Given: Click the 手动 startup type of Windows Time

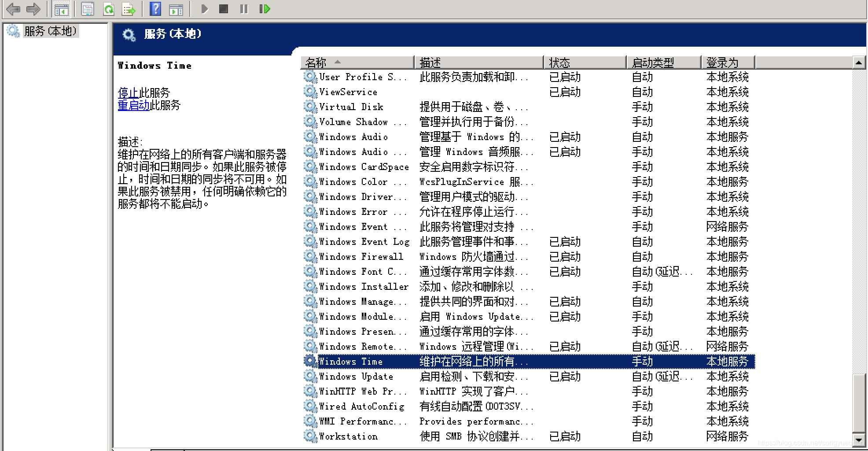Looking at the screenshot, I should coord(642,361).
